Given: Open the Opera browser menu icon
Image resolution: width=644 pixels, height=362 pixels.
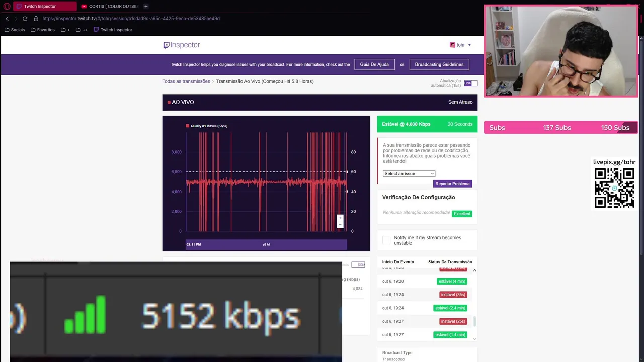Looking at the screenshot, I should 7,6.
